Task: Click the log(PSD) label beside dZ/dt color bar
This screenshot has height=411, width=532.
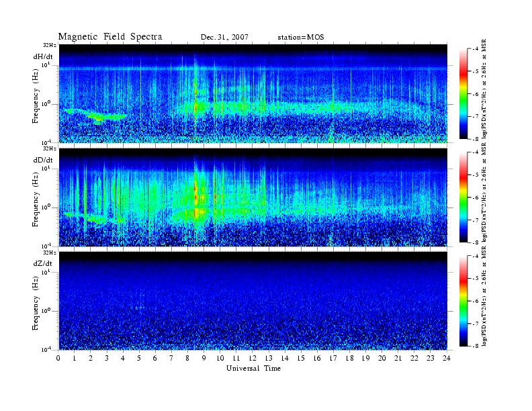Action: pyautogui.click(x=484, y=296)
